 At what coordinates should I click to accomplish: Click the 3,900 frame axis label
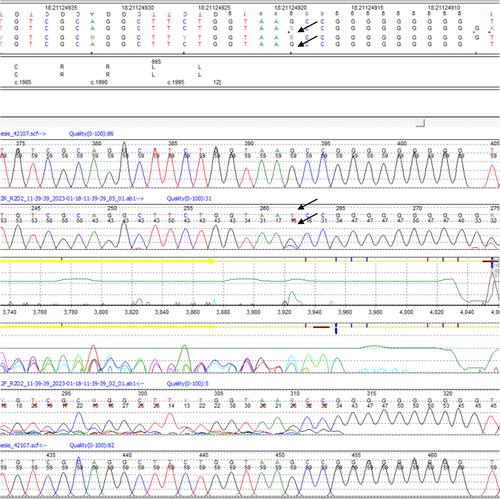click(x=254, y=312)
